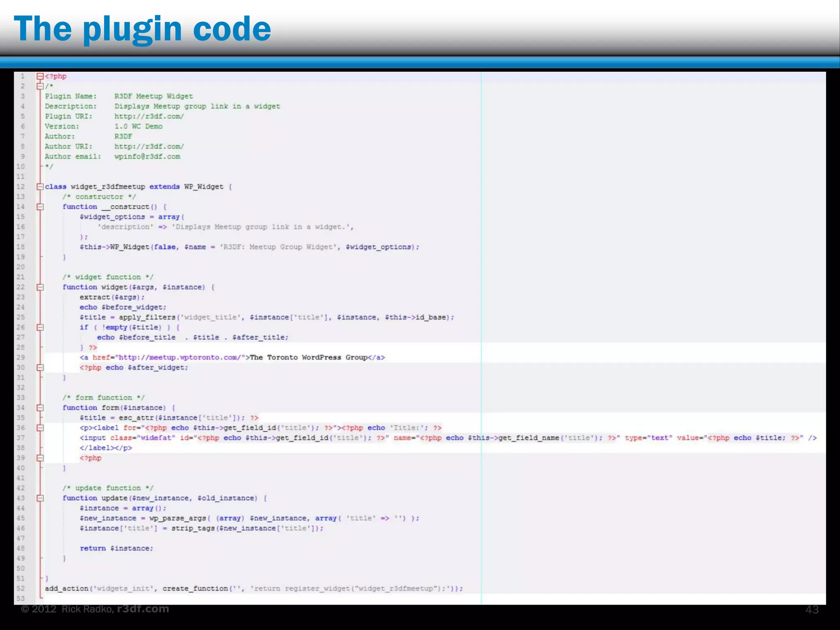The width and height of the screenshot is (840, 630).
Task: Click the '$widget_options = array(' line
Action: tap(132, 217)
